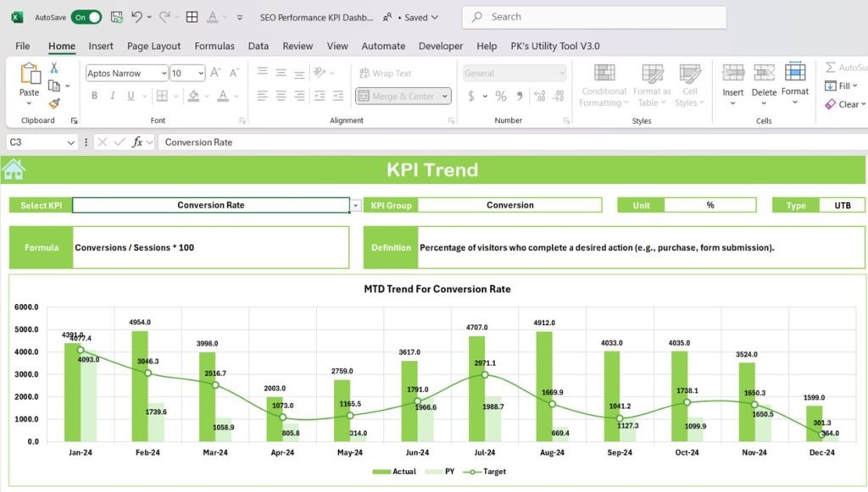Apply Fill Color to the selection
Viewport: 868px width, 492px height.
tap(195, 97)
